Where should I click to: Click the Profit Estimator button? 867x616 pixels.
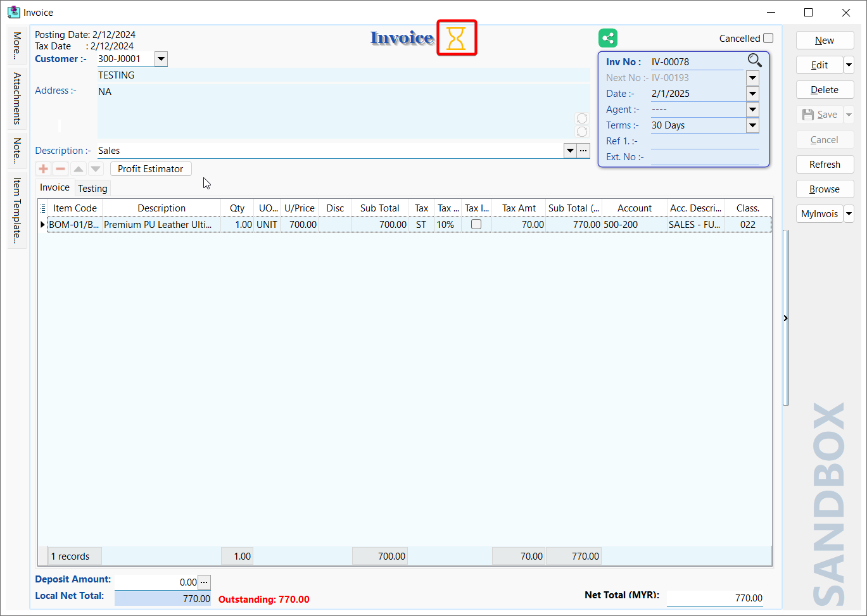(x=151, y=169)
